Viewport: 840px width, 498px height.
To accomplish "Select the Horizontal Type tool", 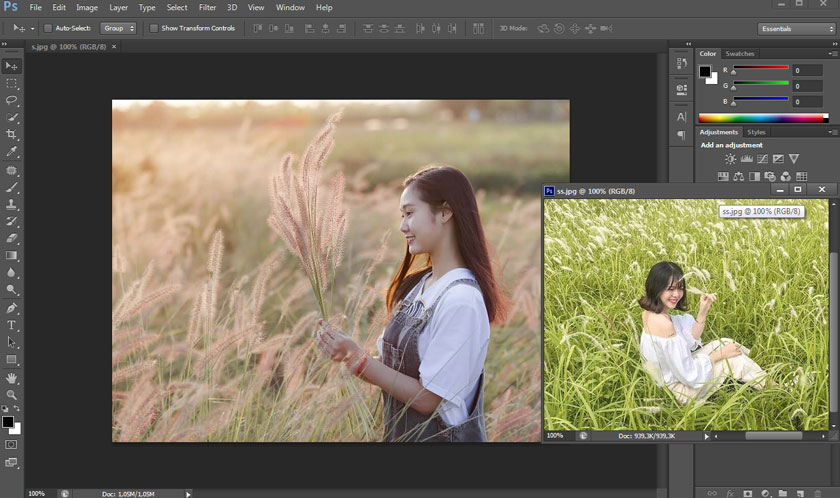I will (12, 325).
